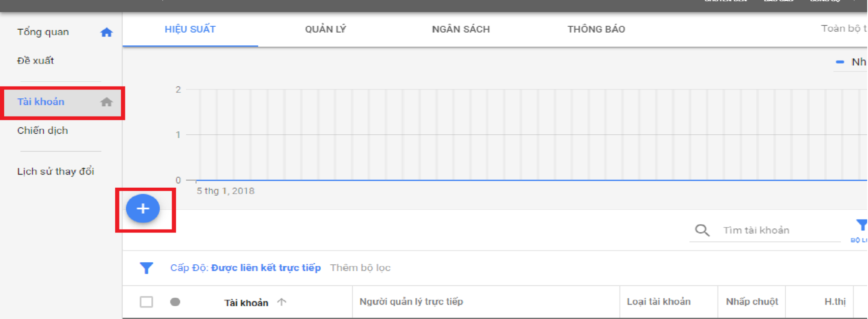Click the funnel icon beside Cấp Độ
The width and height of the screenshot is (868, 319).
click(146, 268)
